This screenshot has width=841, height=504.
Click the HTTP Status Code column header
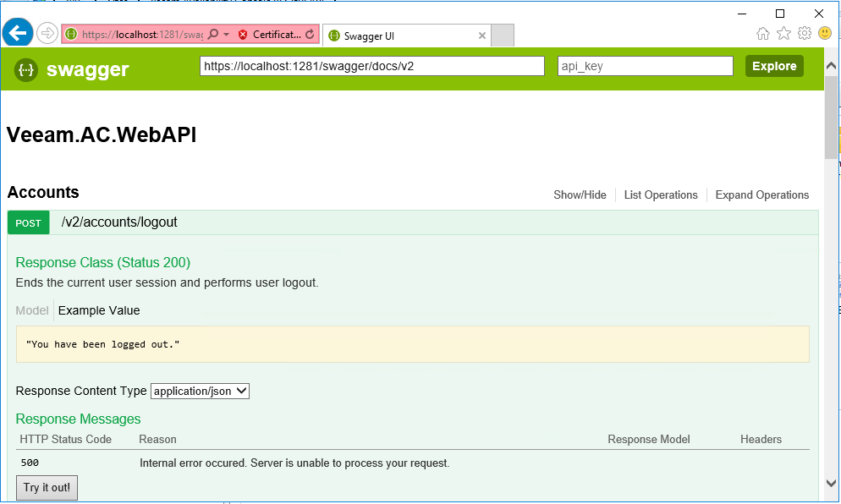(x=65, y=439)
